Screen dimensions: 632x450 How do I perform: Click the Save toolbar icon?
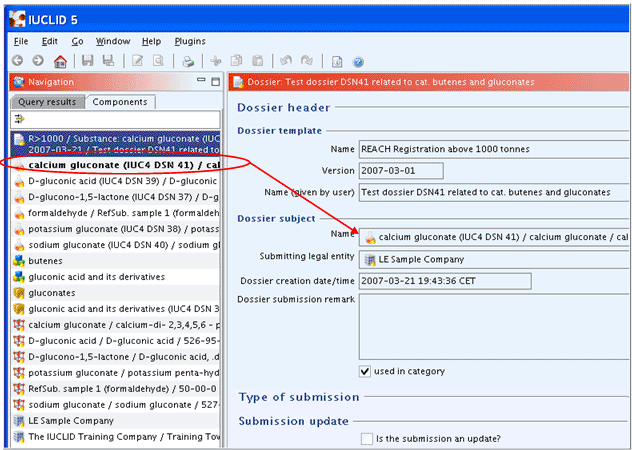87,61
